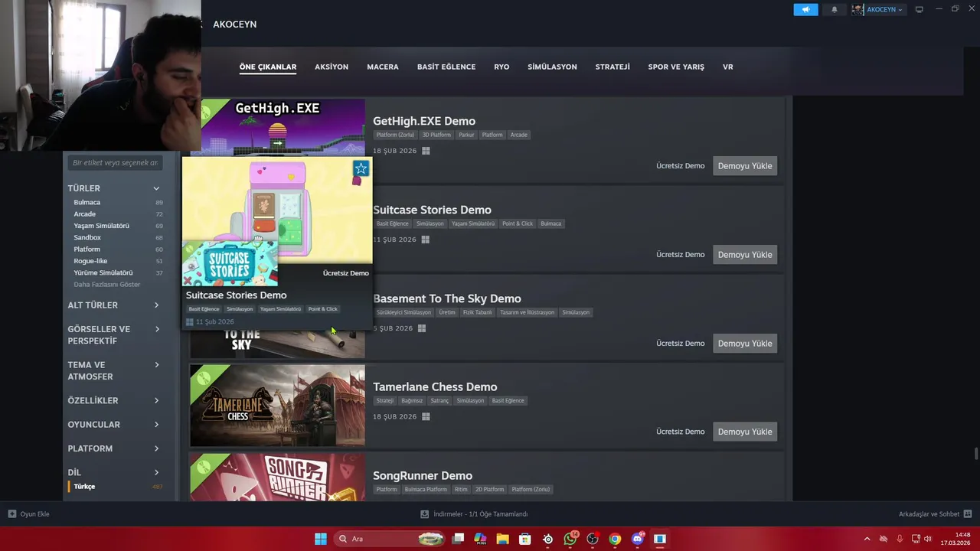Switch to the SPOR VE YARIŞ tab
Image resolution: width=980 pixels, height=551 pixels.
click(x=676, y=67)
